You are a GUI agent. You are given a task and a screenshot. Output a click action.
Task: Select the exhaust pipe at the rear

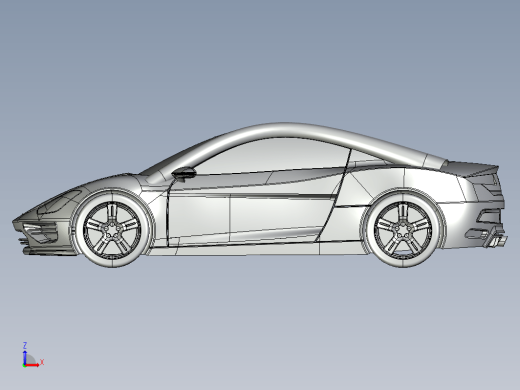(497, 240)
